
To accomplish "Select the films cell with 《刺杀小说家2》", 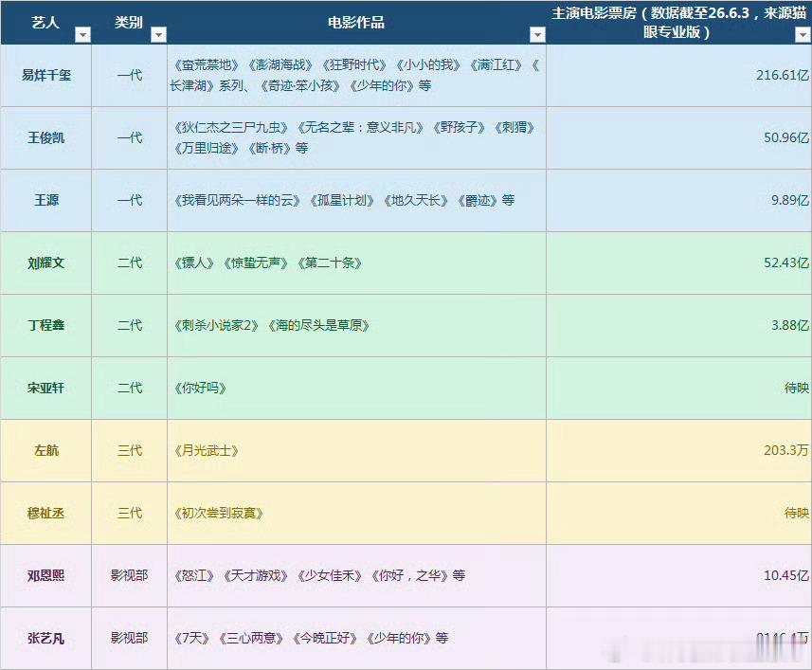I will 357,326.
